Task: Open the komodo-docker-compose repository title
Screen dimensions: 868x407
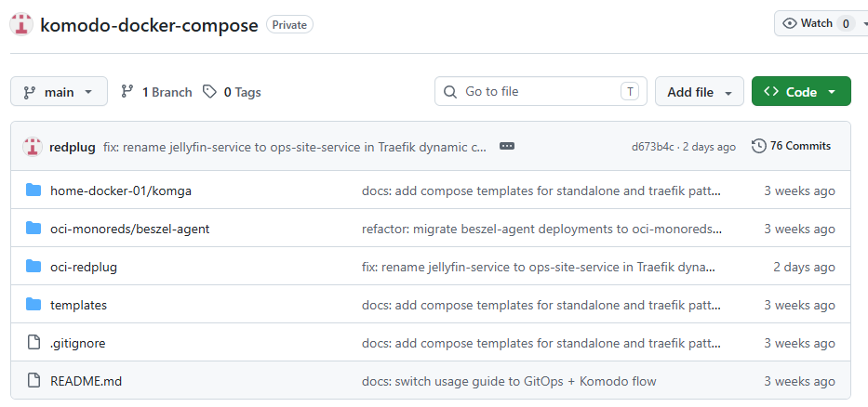Action: pos(149,25)
